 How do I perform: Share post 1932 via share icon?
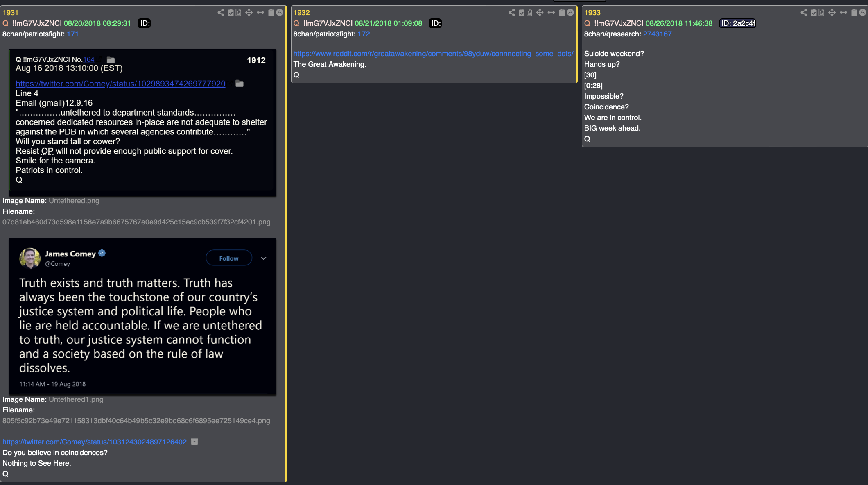(512, 13)
